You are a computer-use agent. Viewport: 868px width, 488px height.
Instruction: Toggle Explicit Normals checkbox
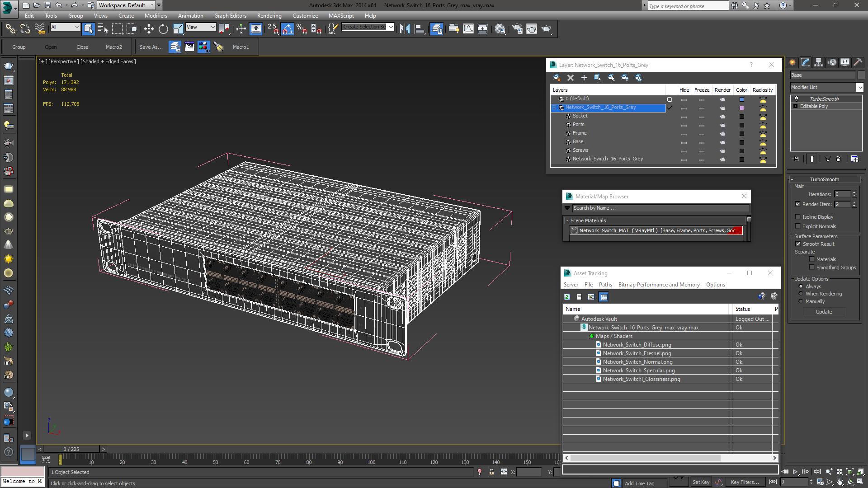(798, 226)
